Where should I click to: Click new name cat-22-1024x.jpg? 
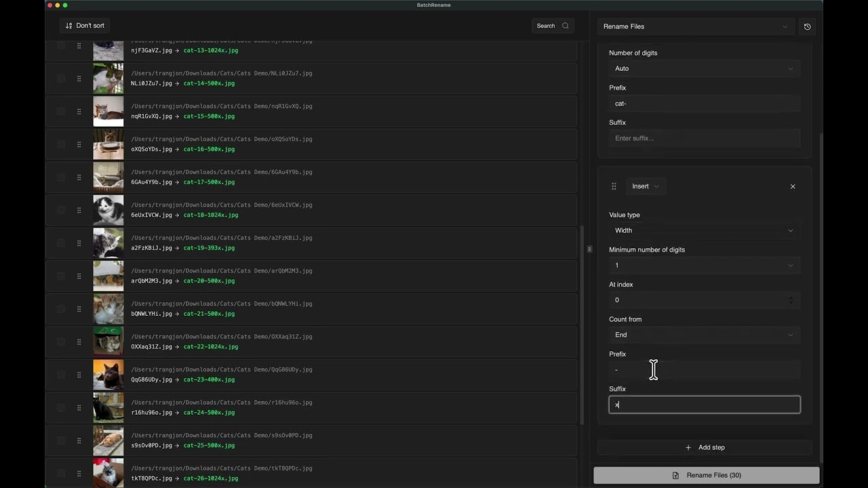(211, 347)
